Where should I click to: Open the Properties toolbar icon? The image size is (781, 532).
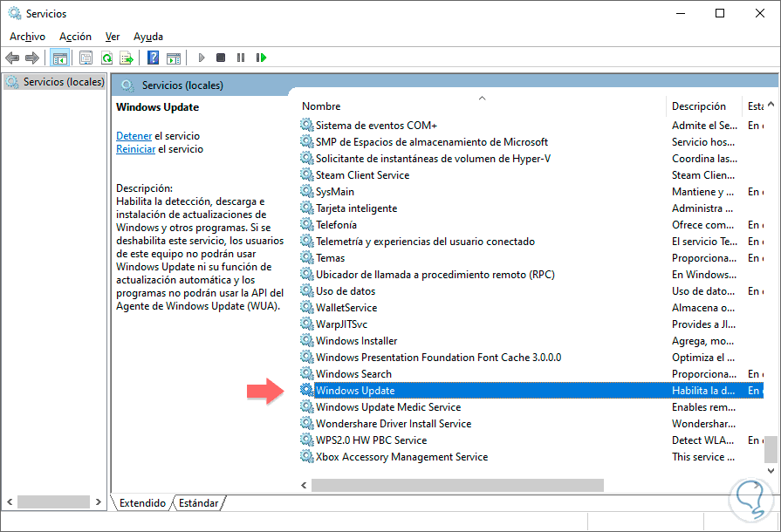pos(86,58)
